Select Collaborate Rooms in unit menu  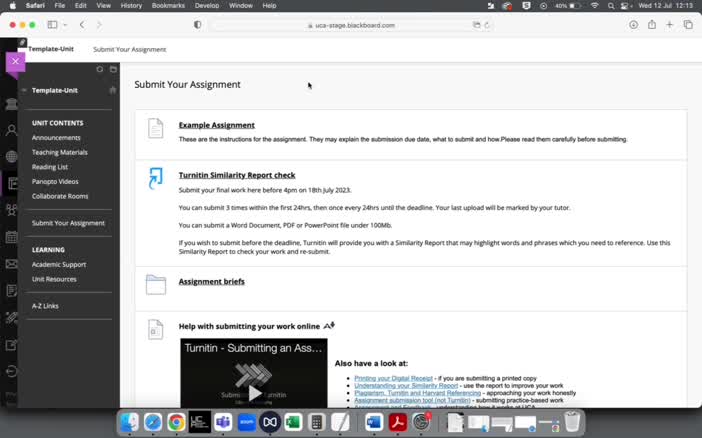(x=60, y=196)
